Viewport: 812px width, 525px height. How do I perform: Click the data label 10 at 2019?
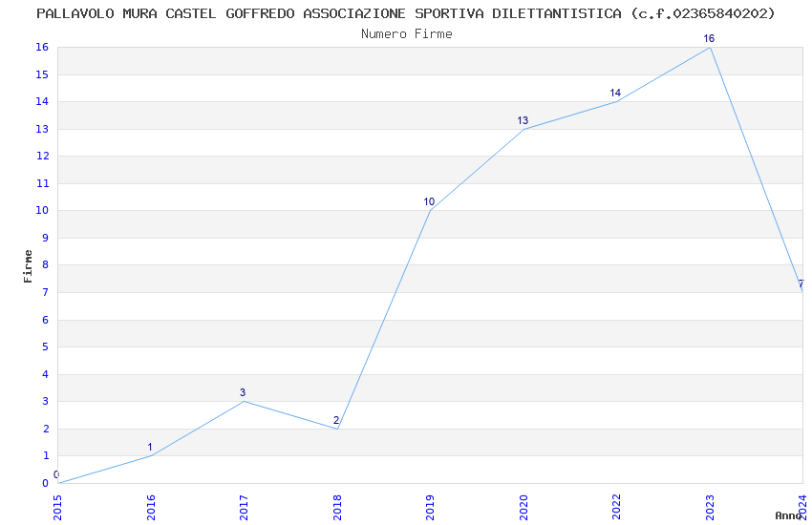[x=429, y=201]
